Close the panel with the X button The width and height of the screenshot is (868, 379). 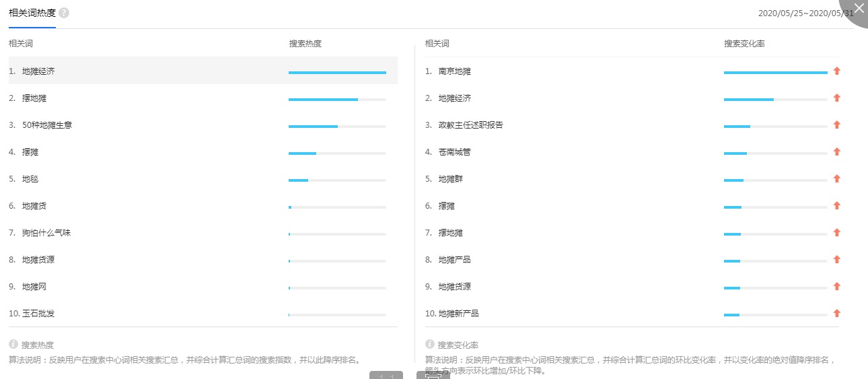[x=858, y=9]
